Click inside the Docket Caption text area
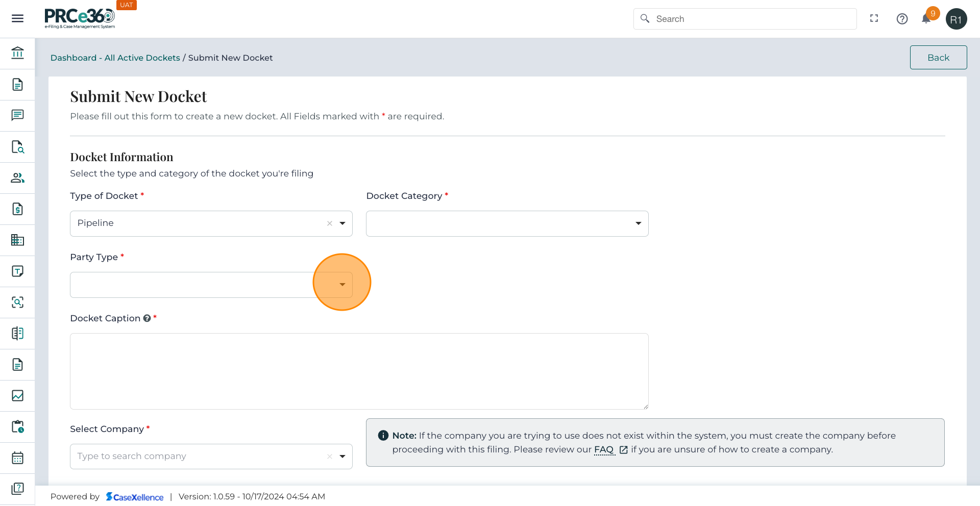 pos(359,371)
